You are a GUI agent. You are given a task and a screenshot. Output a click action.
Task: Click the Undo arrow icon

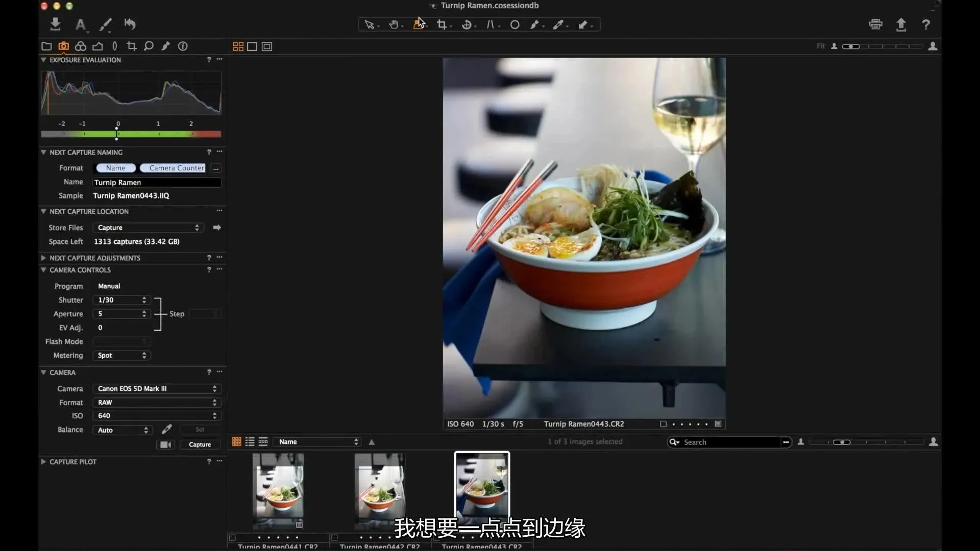[130, 24]
